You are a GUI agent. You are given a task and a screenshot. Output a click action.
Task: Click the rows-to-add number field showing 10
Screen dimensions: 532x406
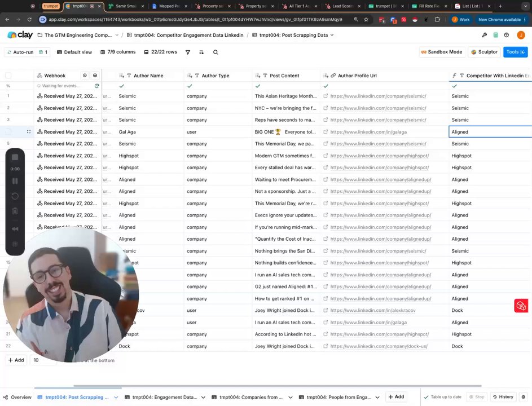pos(43,360)
